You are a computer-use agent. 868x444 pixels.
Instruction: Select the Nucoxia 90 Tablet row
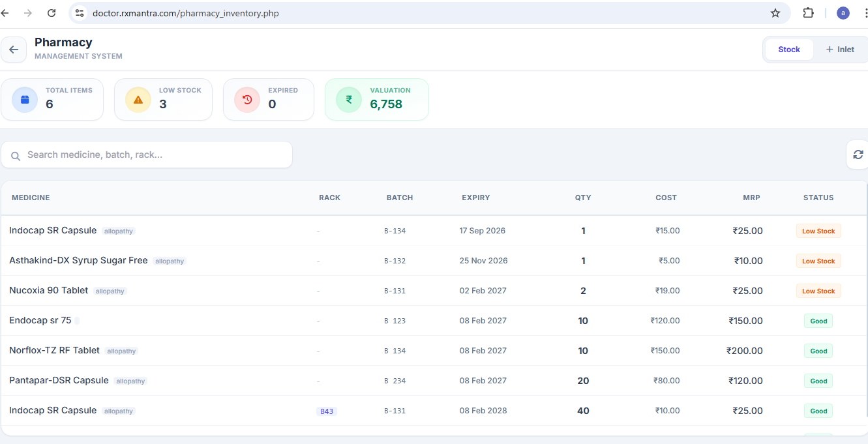(x=49, y=291)
